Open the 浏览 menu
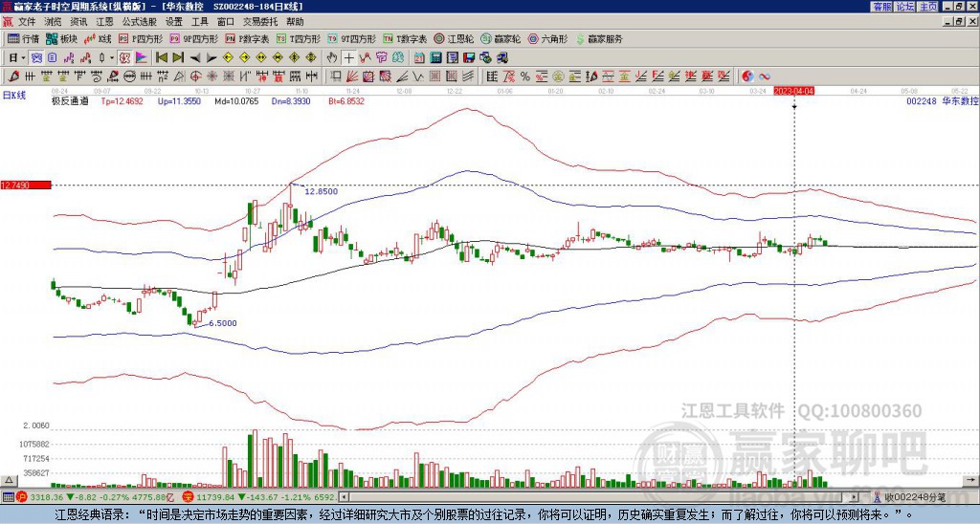980x524 pixels. pyautogui.click(x=54, y=22)
